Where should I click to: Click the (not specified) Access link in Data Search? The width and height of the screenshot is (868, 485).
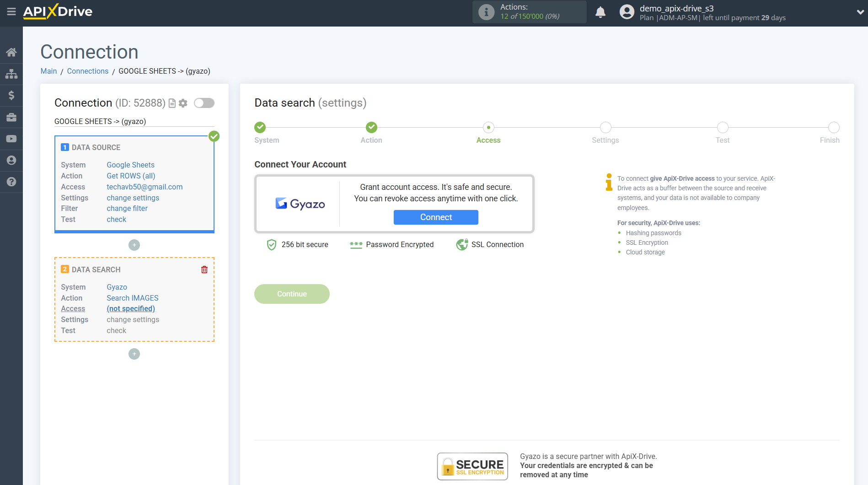(x=130, y=308)
